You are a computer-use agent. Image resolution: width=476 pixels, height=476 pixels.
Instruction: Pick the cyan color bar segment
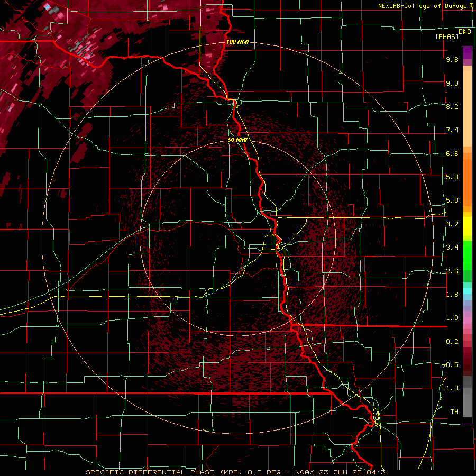pyautogui.click(x=467, y=291)
